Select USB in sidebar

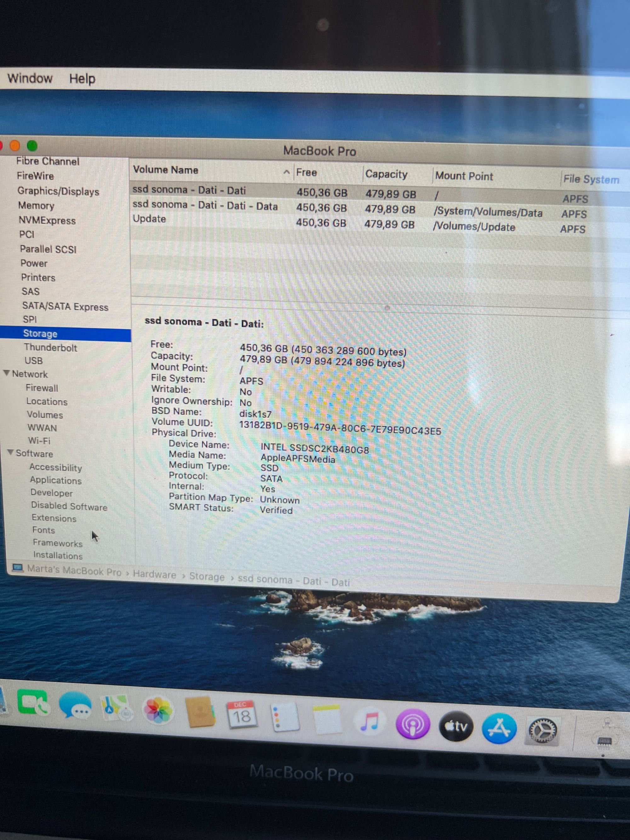33,360
